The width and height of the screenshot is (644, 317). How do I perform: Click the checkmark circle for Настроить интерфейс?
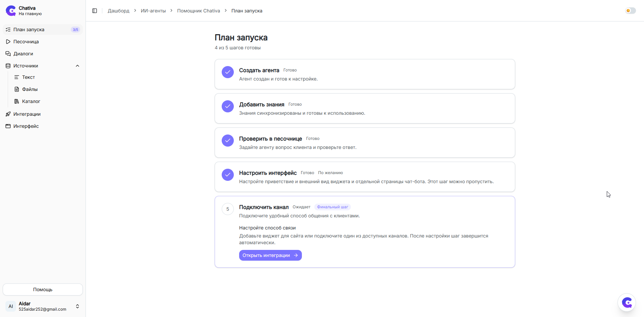228,175
